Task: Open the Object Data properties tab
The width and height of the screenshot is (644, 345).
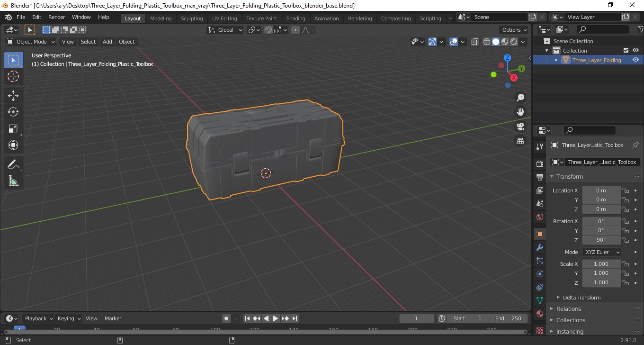Action: (x=539, y=300)
